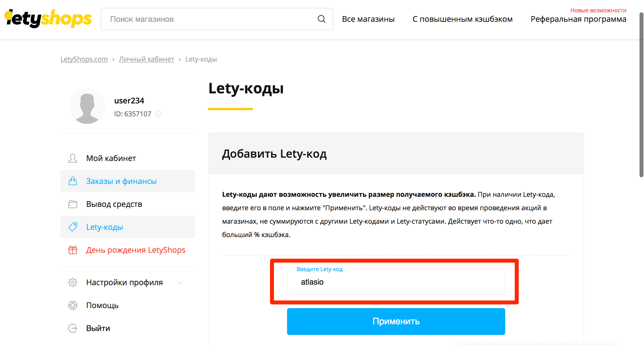Click the wallet withdrawal icon

click(73, 204)
